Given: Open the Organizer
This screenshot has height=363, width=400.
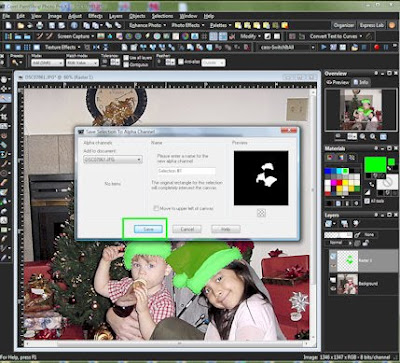Looking at the screenshot, I should point(344,25).
